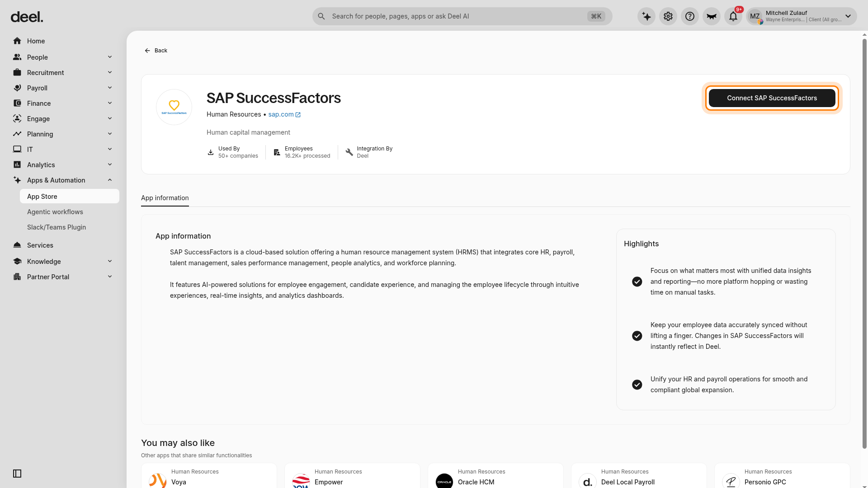
Task: Open Deel AI sparkle icon in header
Action: [646, 16]
